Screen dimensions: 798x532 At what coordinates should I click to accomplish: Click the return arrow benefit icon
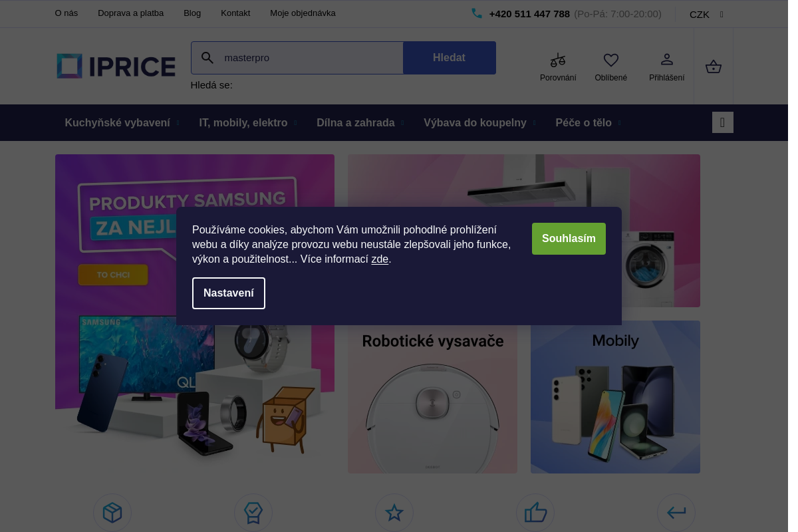(x=676, y=513)
